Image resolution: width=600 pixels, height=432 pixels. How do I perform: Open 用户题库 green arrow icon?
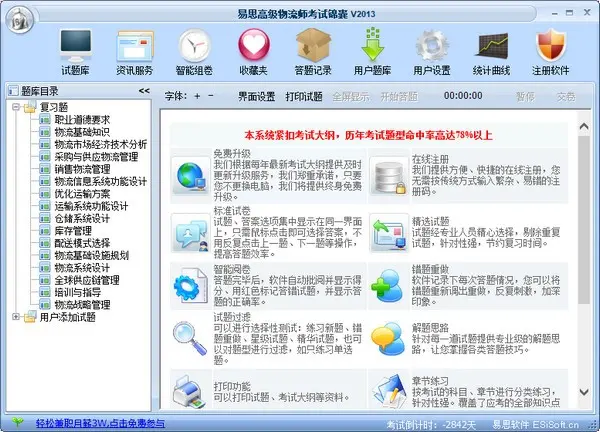372,44
